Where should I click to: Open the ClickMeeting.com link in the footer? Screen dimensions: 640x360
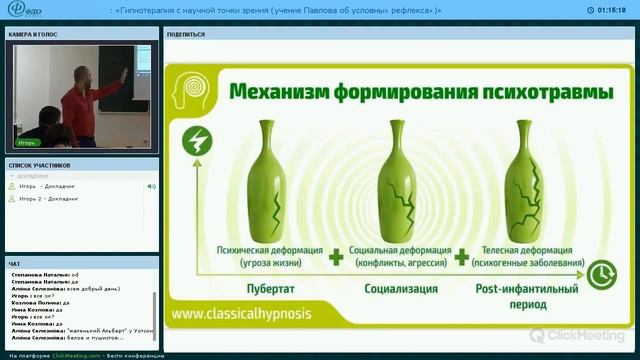76,356
